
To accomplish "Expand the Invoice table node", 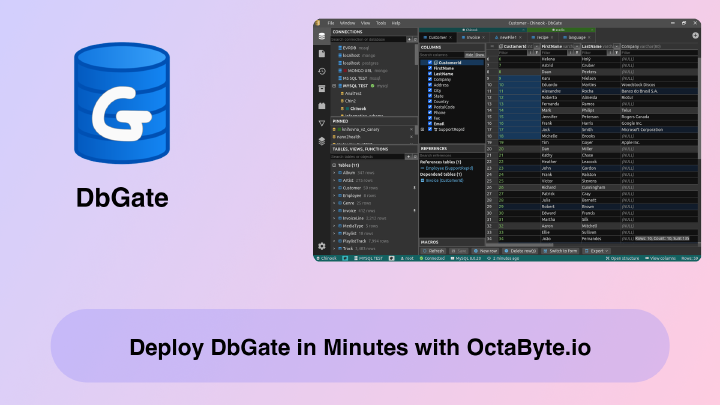I will pyautogui.click(x=334, y=211).
